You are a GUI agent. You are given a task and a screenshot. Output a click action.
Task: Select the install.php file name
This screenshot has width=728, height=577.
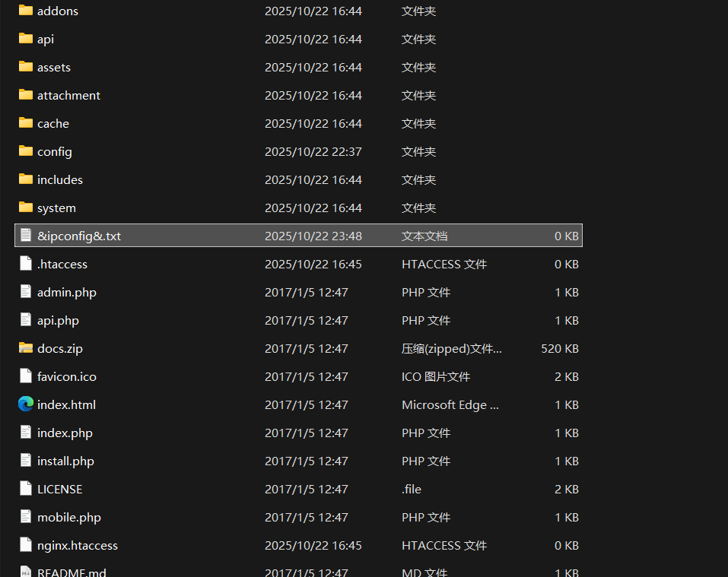point(65,461)
